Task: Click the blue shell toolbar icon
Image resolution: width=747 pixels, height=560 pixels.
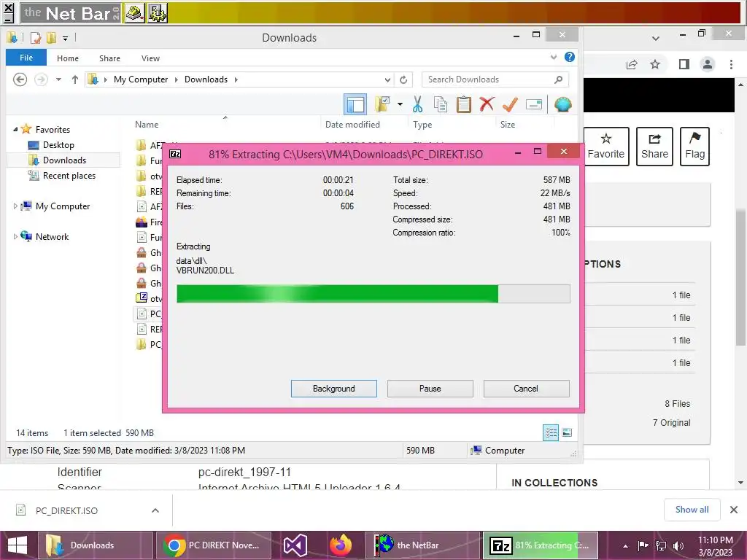Action: click(x=562, y=104)
